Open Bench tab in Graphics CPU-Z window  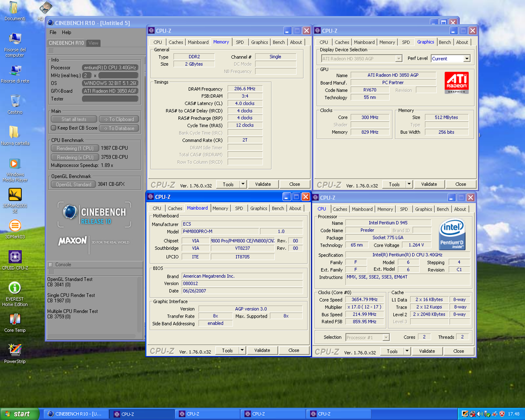[445, 42]
